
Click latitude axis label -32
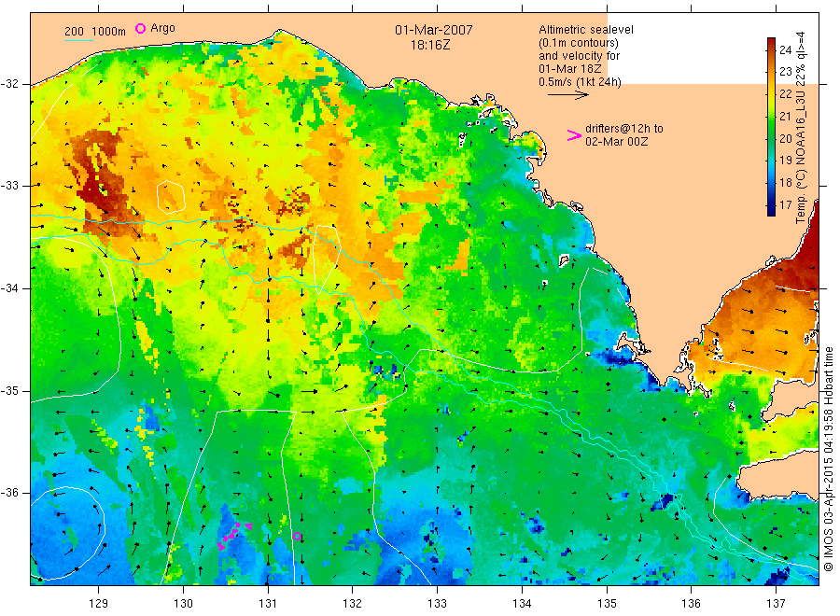9,84
